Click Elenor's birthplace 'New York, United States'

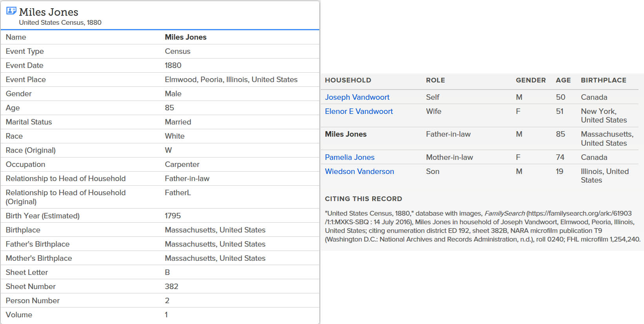coord(604,115)
